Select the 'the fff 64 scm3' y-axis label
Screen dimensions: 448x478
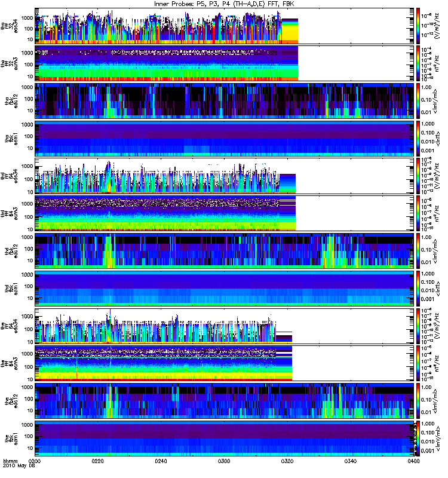pyautogui.click(x=9, y=363)
